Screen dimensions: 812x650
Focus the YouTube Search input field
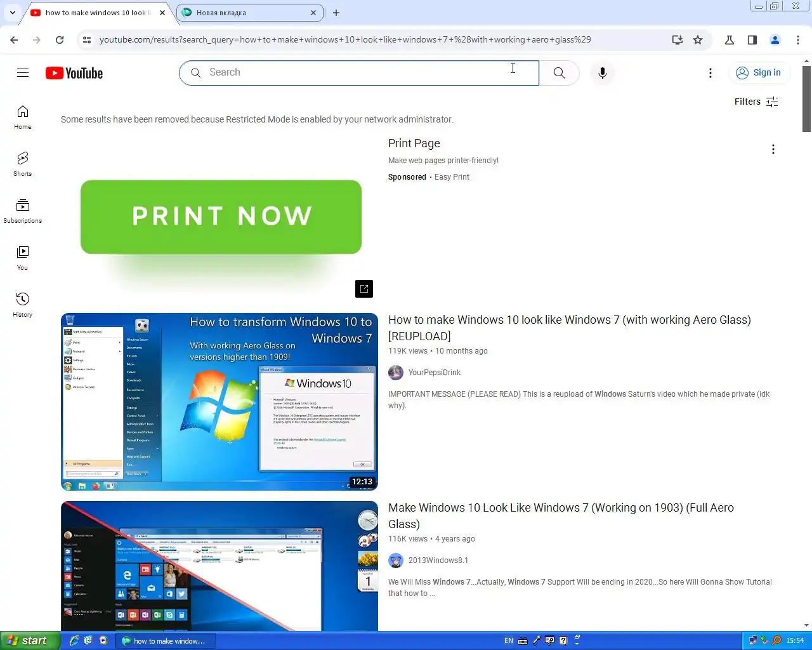(359, 73)
